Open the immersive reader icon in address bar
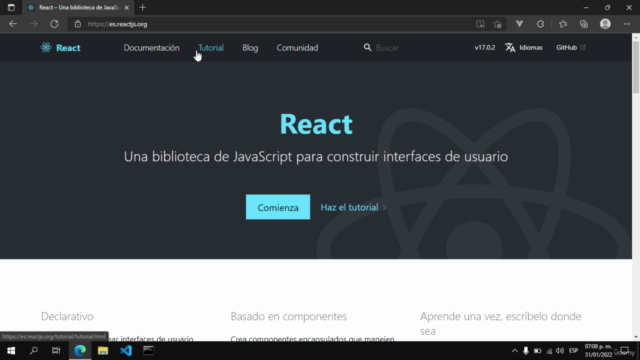 point(480,24)
